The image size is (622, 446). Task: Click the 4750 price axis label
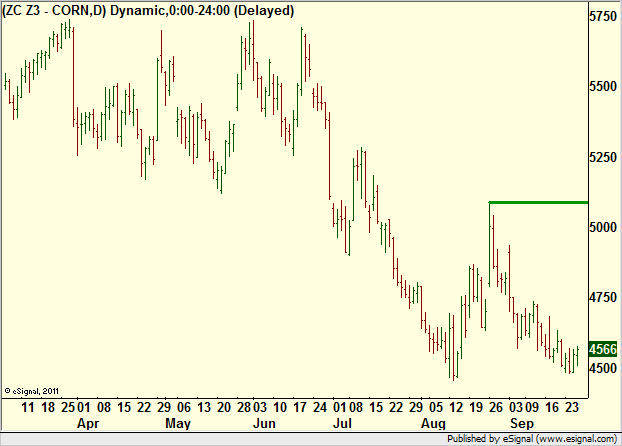603,298
